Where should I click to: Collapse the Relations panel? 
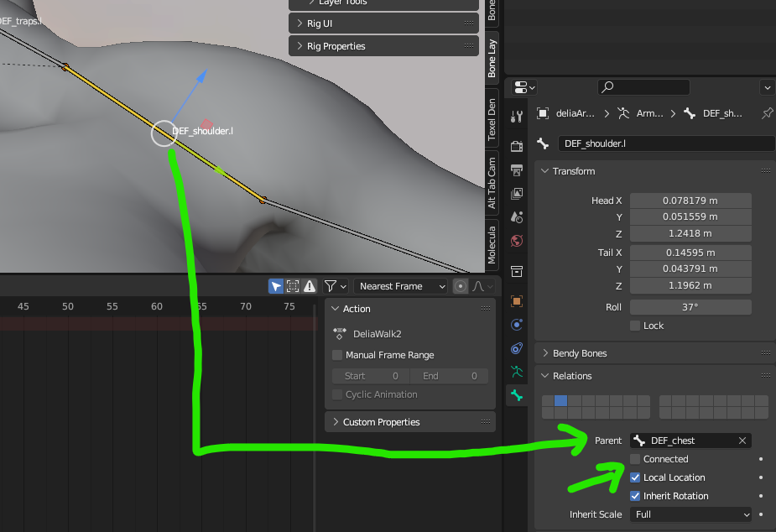pyautogui.click(x=654, y=376)
